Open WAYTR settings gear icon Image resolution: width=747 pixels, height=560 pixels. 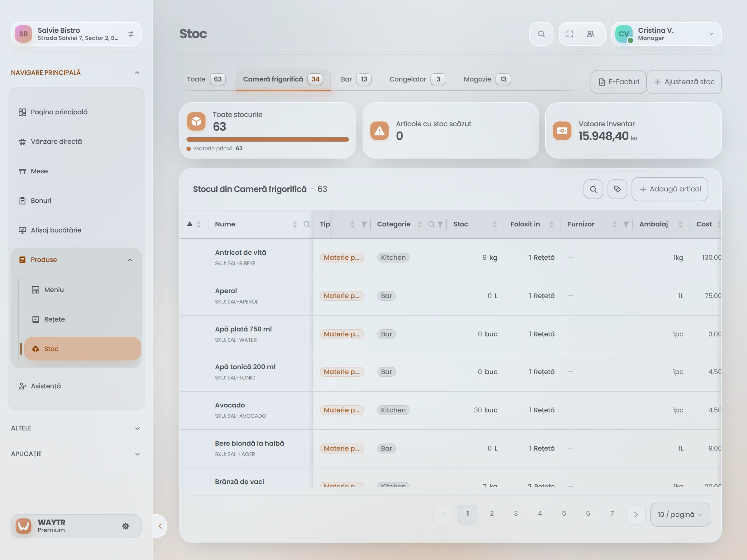(x=126, y=526)
